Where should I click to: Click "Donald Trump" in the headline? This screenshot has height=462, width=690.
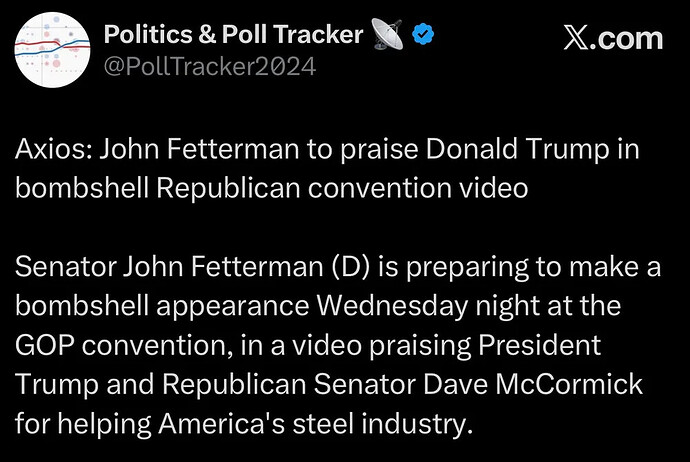[x=518, y=149]
